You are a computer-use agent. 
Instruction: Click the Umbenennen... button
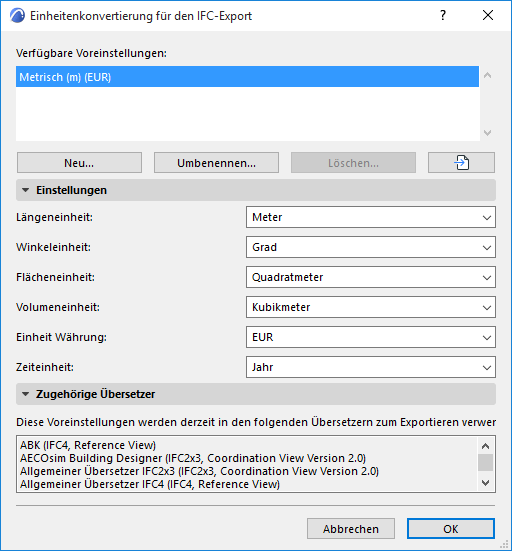click(216, 163)
